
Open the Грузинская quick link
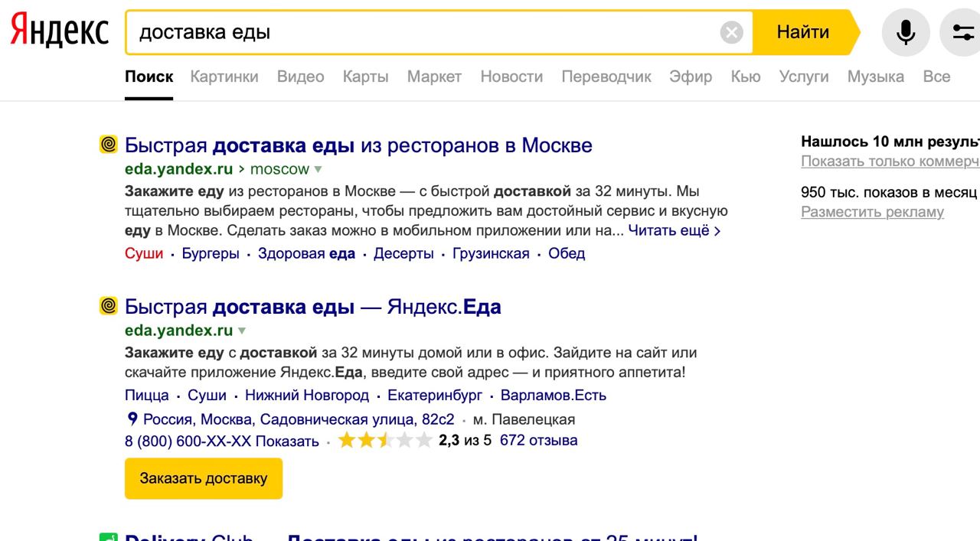click(x=491, y=253)
